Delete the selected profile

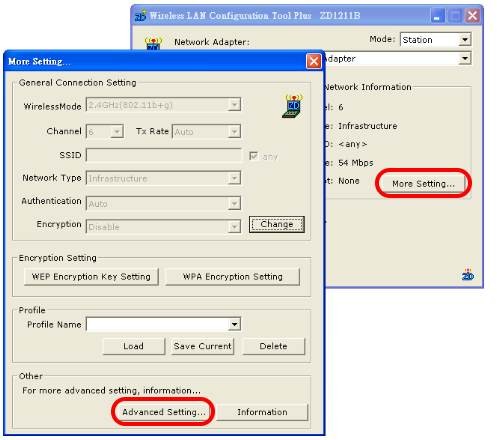pos(274,346)
